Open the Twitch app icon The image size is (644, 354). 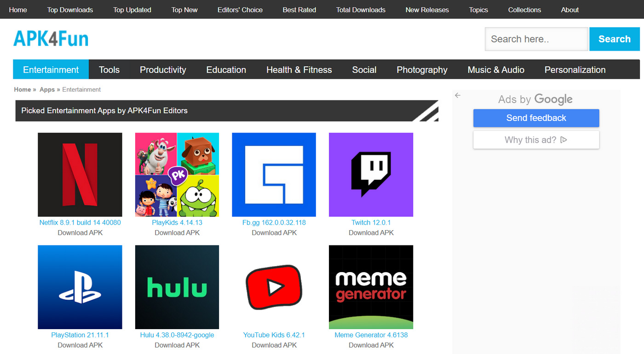point(371,174)
